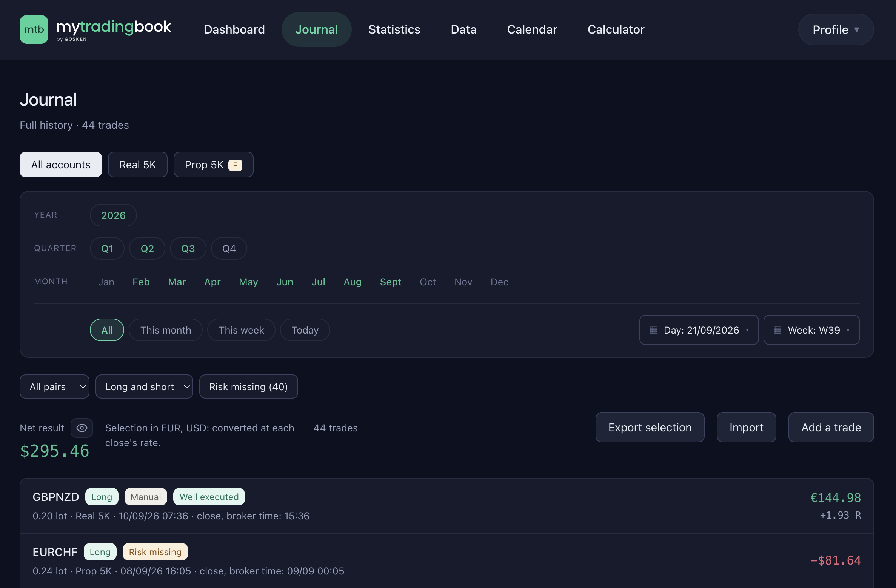Expand the Long and short dropdown
The width and height of the screenshot is (896, 588).
point(144,386)
